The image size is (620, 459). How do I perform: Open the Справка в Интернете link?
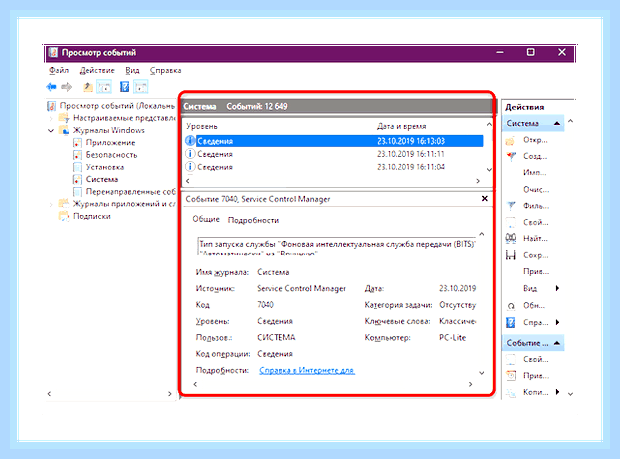[x=307, y=370]
